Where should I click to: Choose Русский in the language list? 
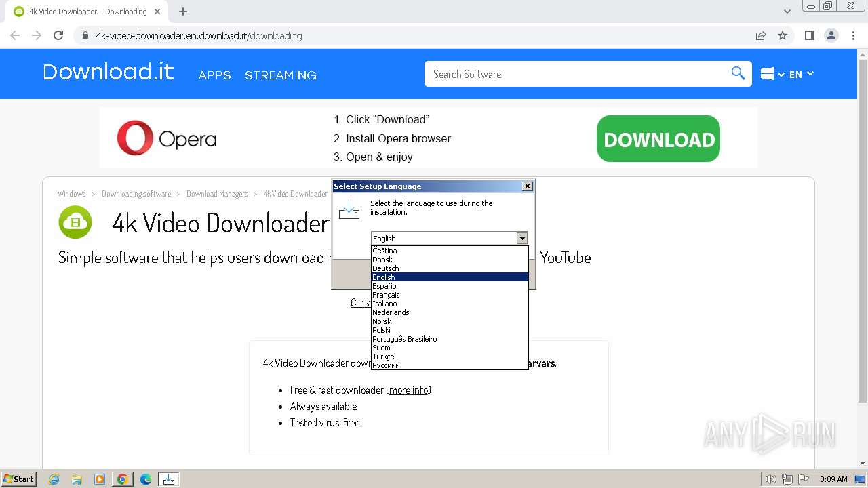(450, 365)
